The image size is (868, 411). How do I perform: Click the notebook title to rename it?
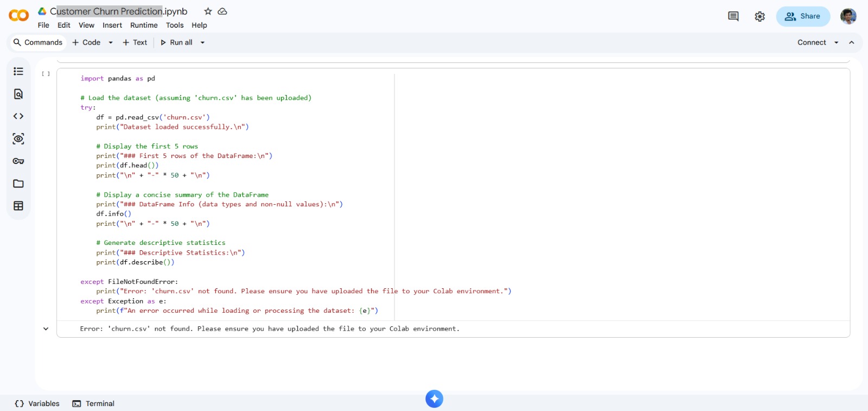point(118,11)
